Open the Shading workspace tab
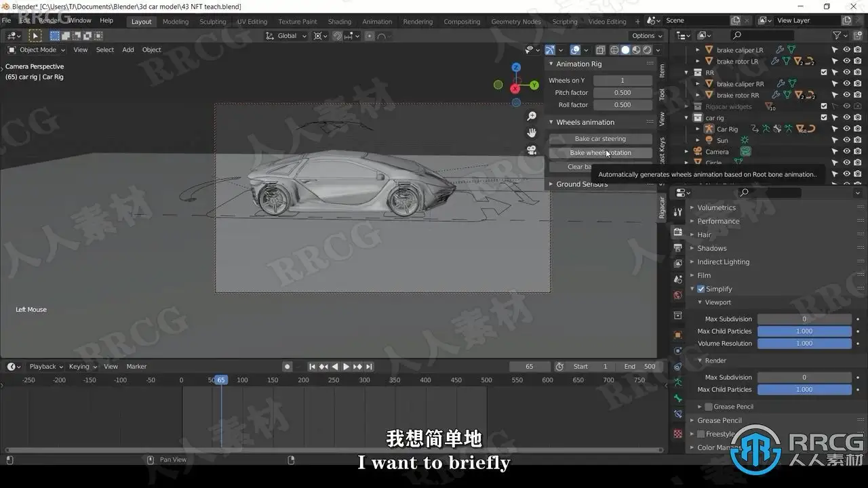The height and width of the screenshot is (488, 868). (340, 22)
